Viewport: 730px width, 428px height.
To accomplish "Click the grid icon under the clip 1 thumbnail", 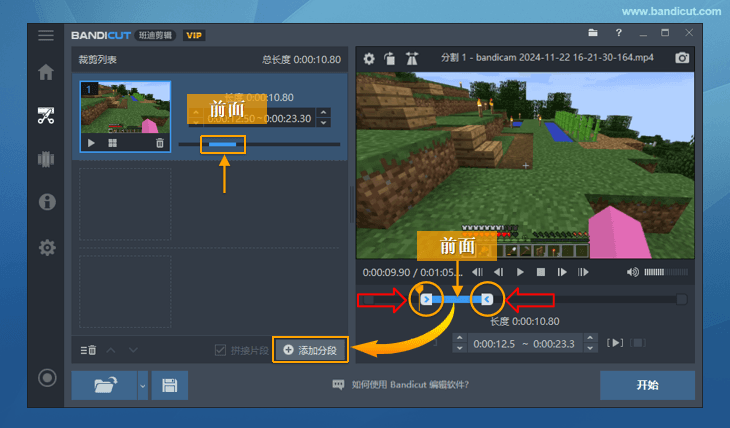I will point(112,143).
